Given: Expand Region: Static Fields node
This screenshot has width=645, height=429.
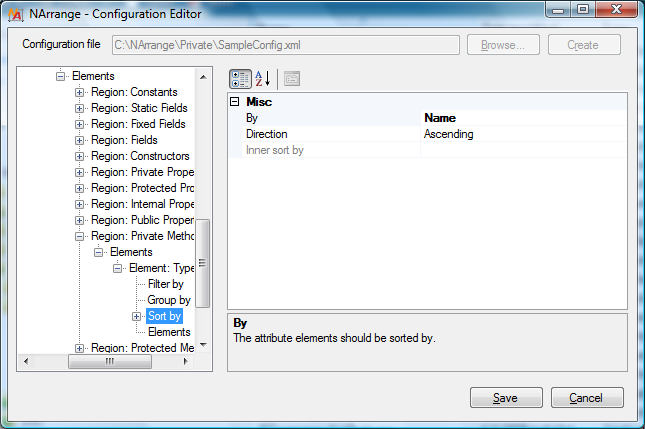Looking at the screenshot, I should click(x=80, y=108).
